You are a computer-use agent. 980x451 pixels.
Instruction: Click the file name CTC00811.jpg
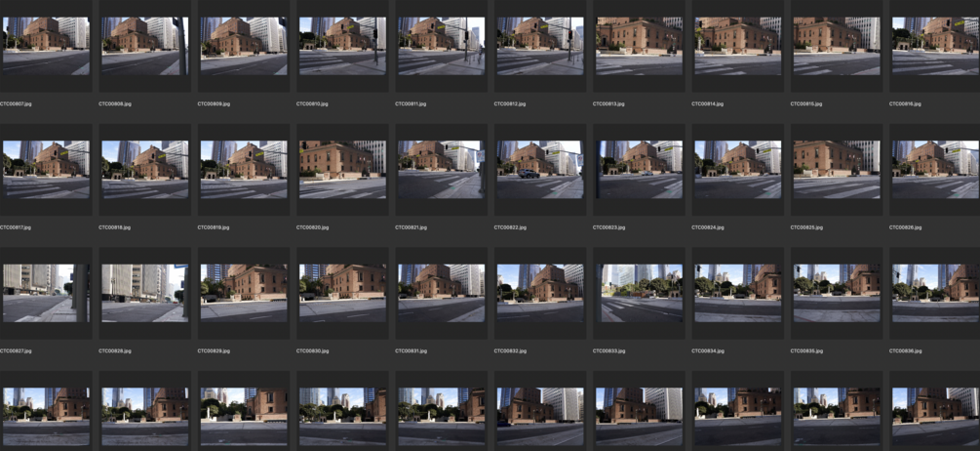click(x=412, y=103)
